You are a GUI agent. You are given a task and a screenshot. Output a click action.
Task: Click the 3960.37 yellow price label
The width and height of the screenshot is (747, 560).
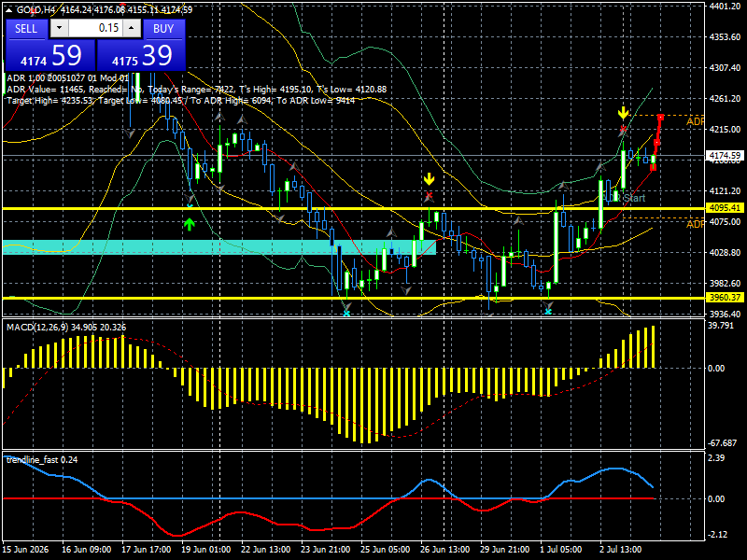[726, 298]
